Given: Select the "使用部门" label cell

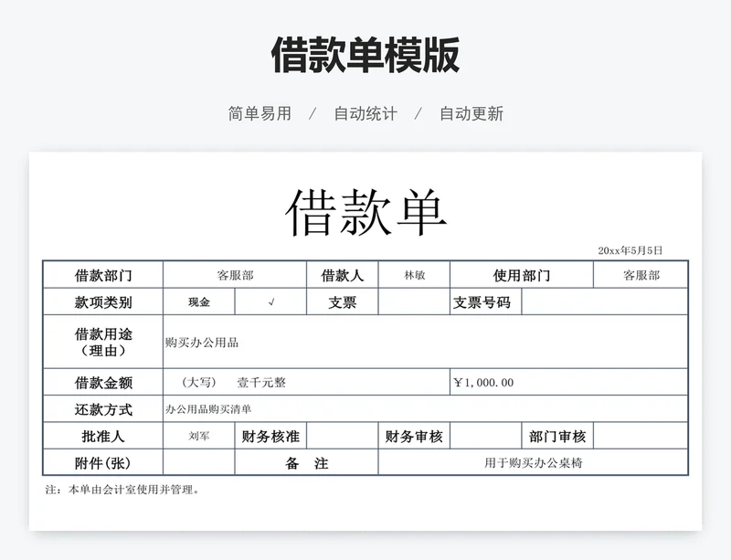Looking at the screenshot, I should click(x=522, y=275).
